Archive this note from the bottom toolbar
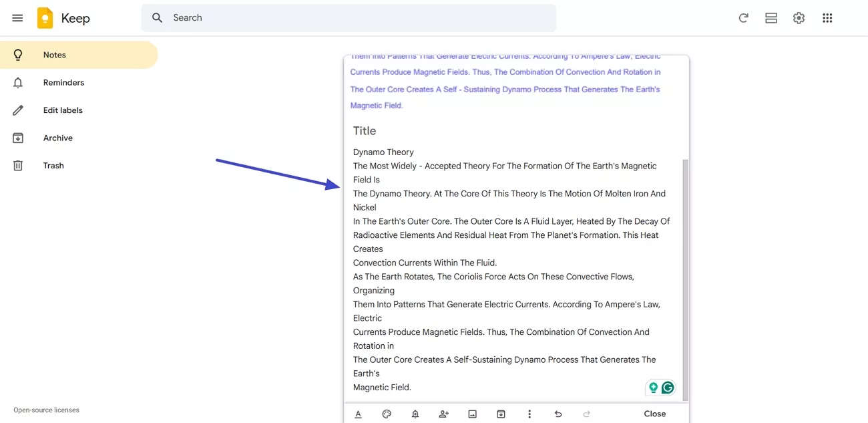 pos(501,414)
